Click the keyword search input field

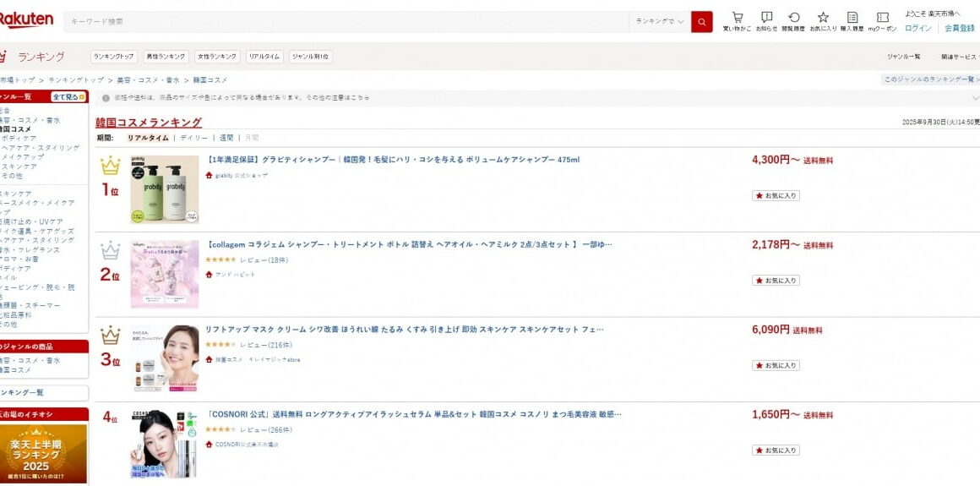pos(346,21)
